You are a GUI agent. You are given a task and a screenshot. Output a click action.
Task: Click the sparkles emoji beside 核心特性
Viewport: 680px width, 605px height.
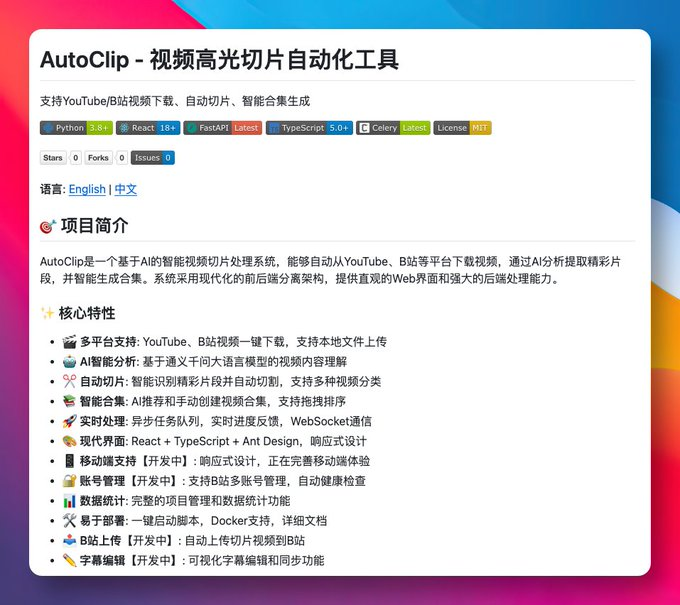47,313
